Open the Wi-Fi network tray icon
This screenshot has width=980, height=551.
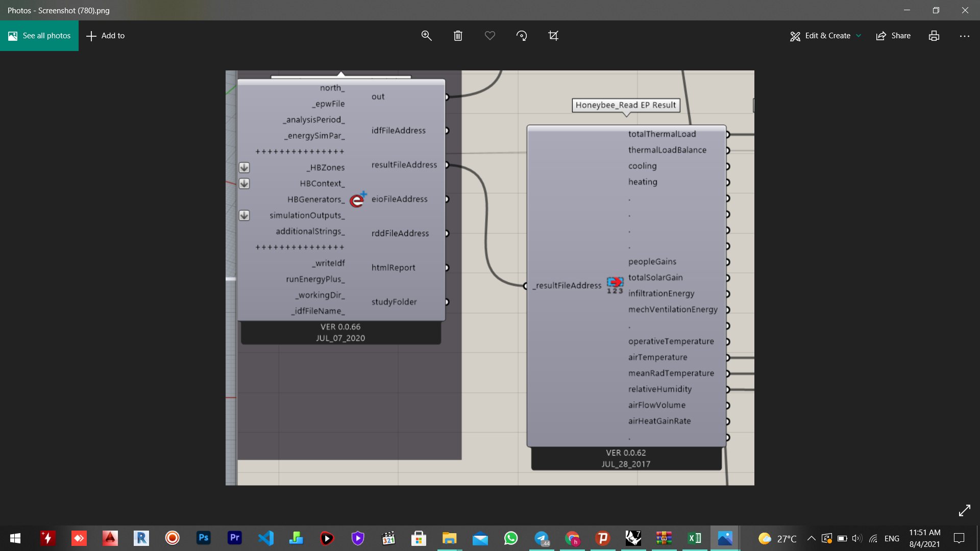click(x=873, y=538)
